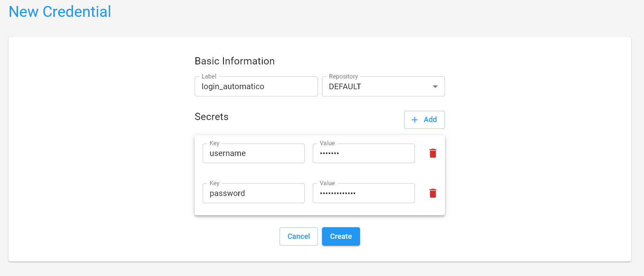Delete the username secret row
644x276 pixels.
tap(433, 153)
